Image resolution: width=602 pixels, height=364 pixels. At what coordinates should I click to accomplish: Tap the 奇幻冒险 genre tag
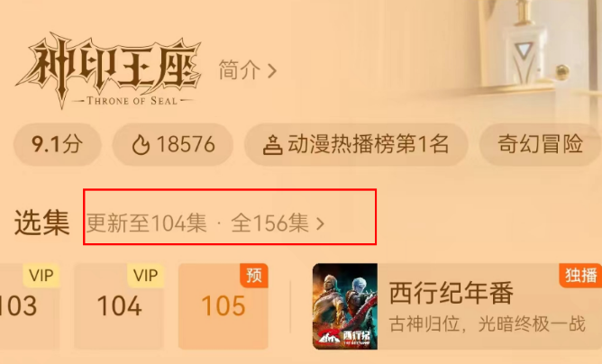click(x=540, y=145)
